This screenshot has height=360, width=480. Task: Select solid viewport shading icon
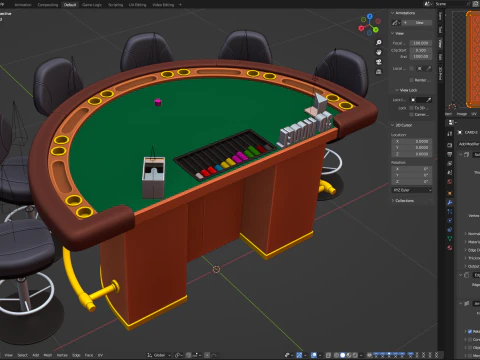click(x=343, y=355)
